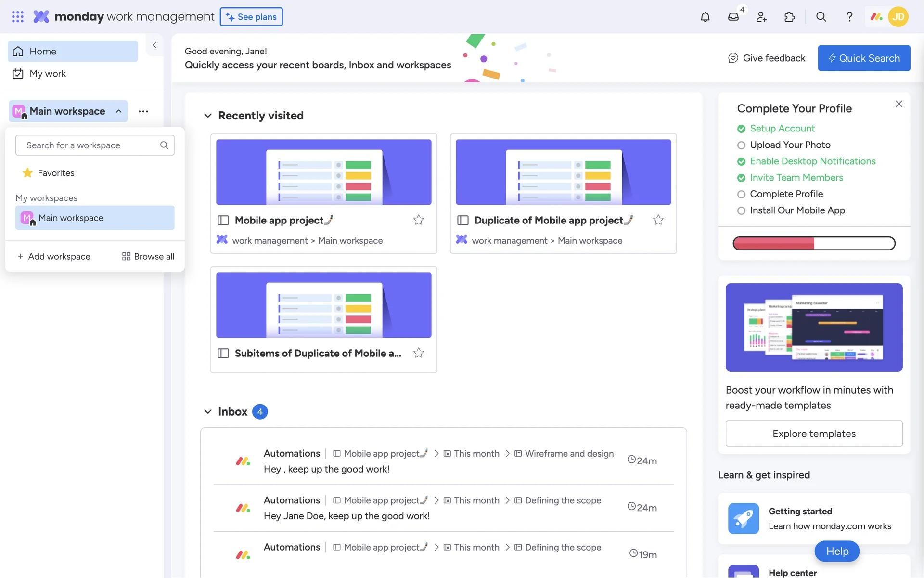Click the profile completion progress bar
Screen dimensions: 924x578
(x=814, y=243)
